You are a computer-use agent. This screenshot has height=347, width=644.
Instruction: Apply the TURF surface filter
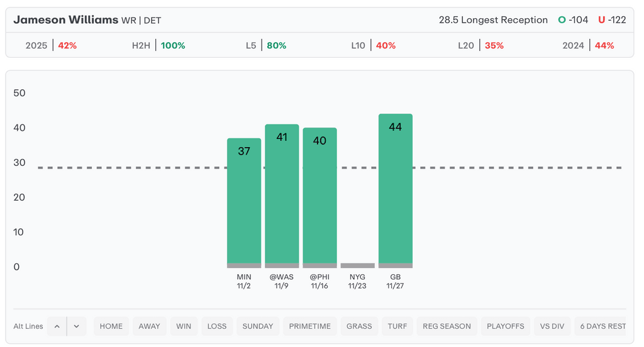coord(397,326)
